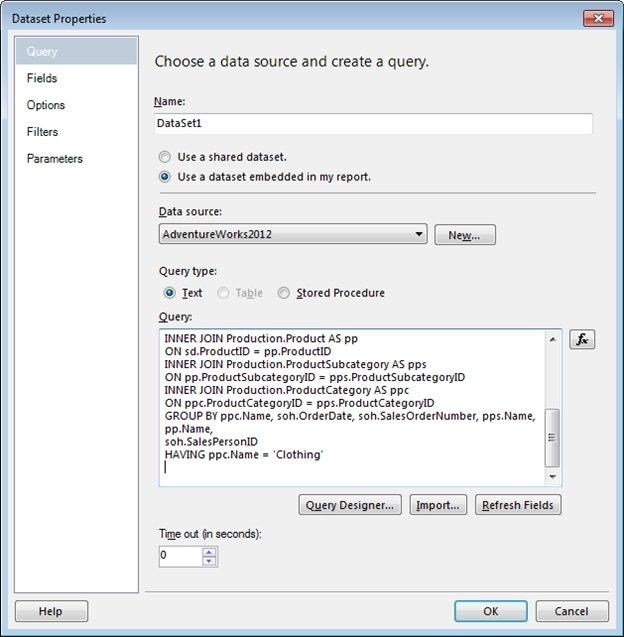Click the GROUP BY line in query
Image resolution: width=624 pixels, height=637 pixels.
(x=350, y=416)
